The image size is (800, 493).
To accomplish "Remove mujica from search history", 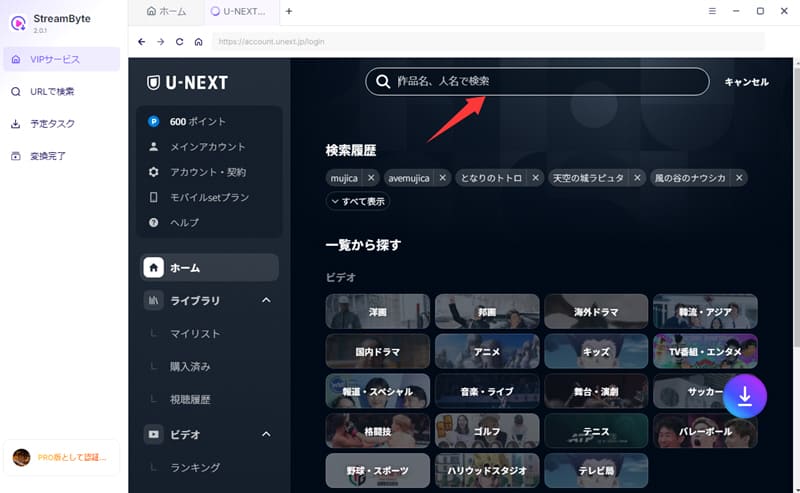I will 371,178.
